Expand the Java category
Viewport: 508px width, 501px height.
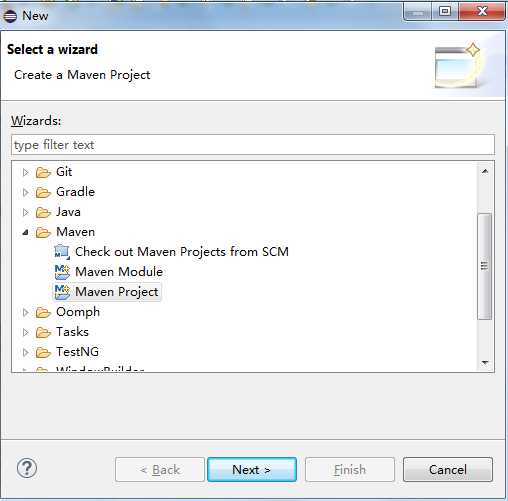[25, 212]
